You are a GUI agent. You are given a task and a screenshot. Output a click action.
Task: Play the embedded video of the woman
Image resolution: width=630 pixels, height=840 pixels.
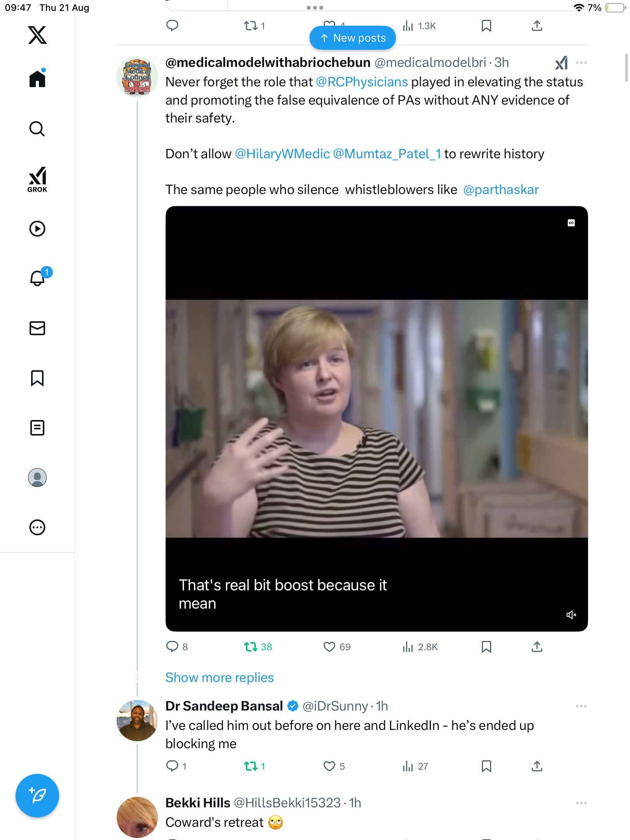click(376, 418)
